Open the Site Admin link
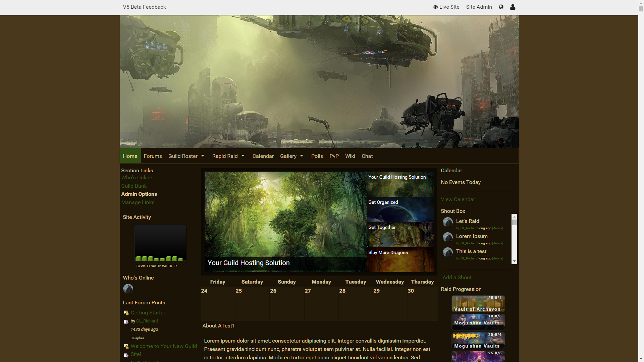The width and height of the screenshot is (644, 362). pos(479,7)
